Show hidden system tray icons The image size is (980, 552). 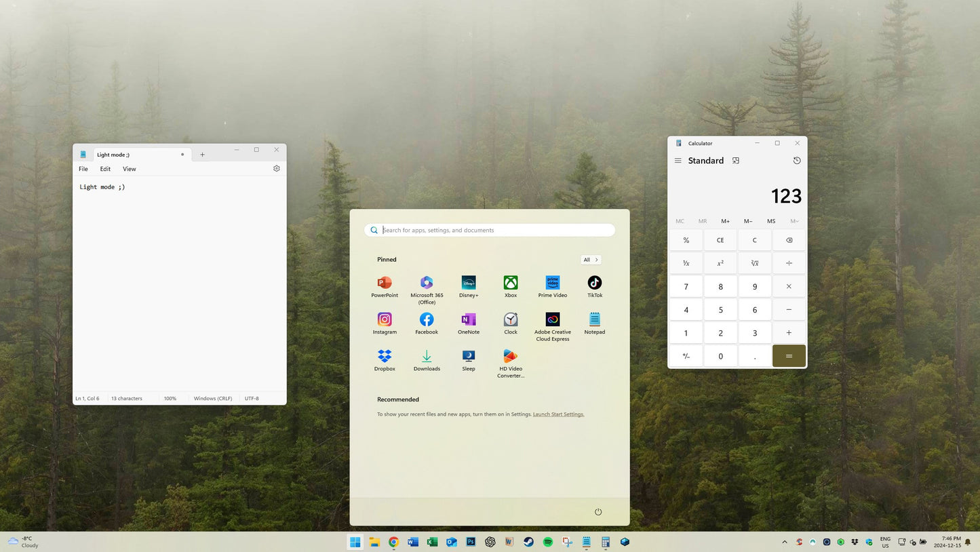click(785, 542)
